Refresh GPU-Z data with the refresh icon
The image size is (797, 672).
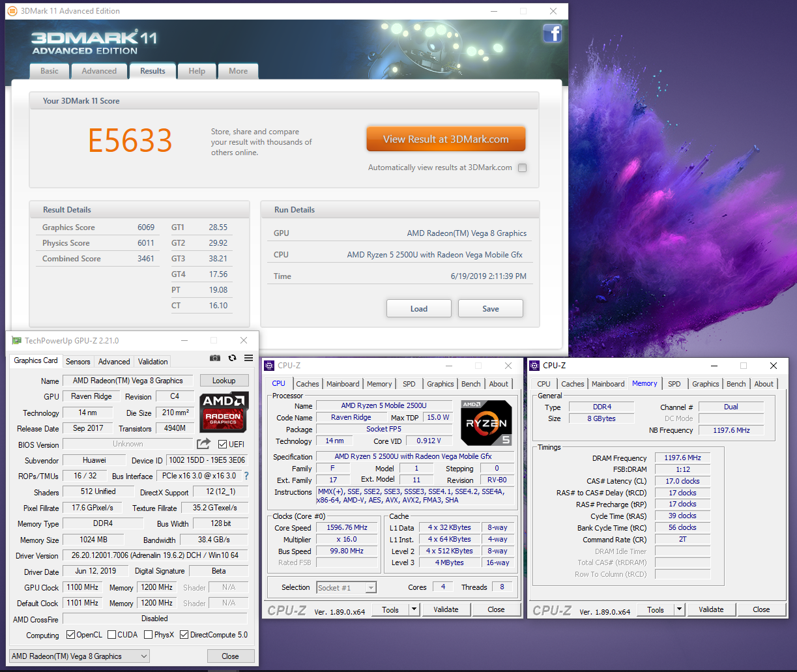click(232, 358)
